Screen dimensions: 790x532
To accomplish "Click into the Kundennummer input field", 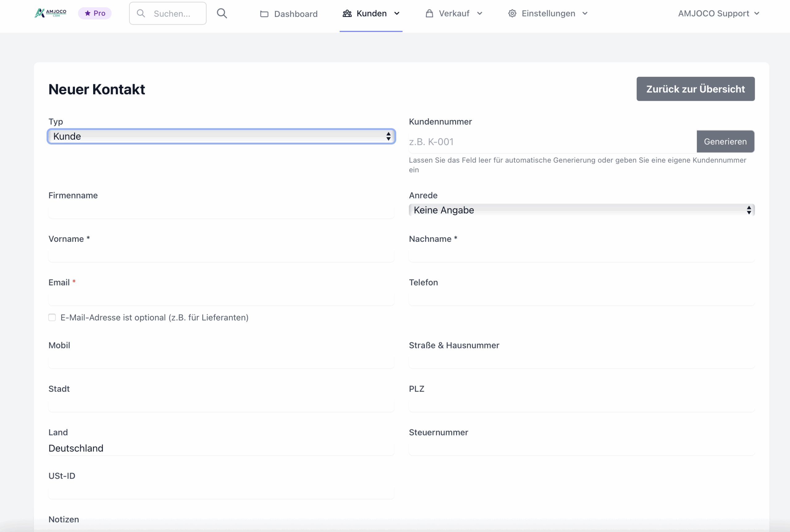I will [x=552, y=142].
